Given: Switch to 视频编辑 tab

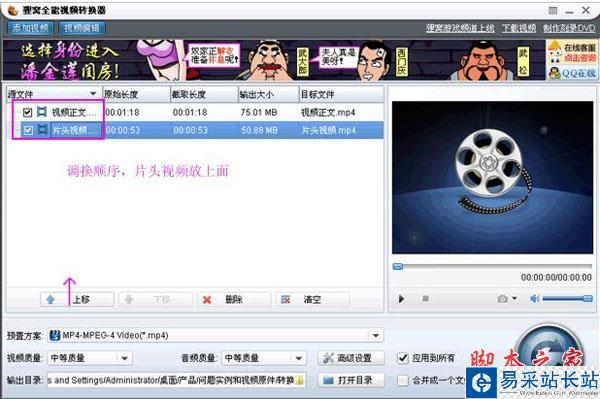Looking at the screenshot, I should click(x=82, y=28).
